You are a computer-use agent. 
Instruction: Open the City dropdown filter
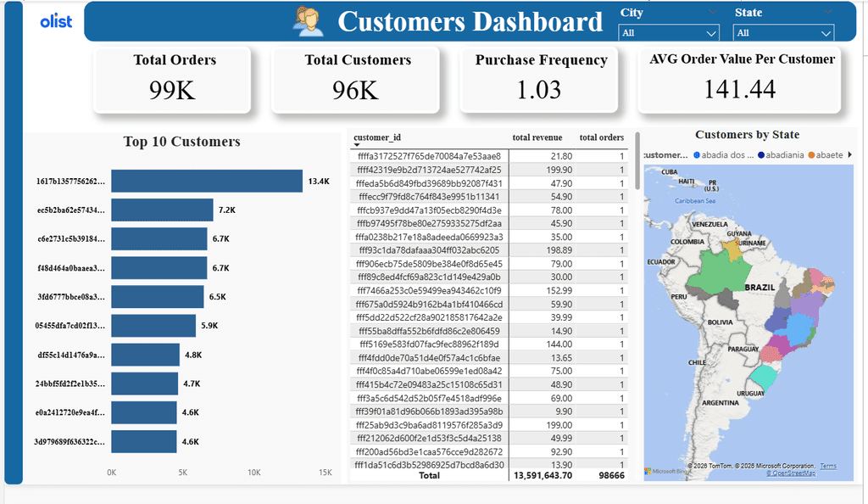click(x=669, y=33)
